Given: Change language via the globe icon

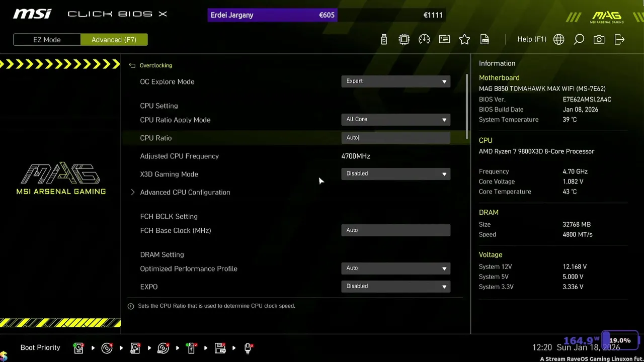Looking at the screenshot, I should point(558,39).
